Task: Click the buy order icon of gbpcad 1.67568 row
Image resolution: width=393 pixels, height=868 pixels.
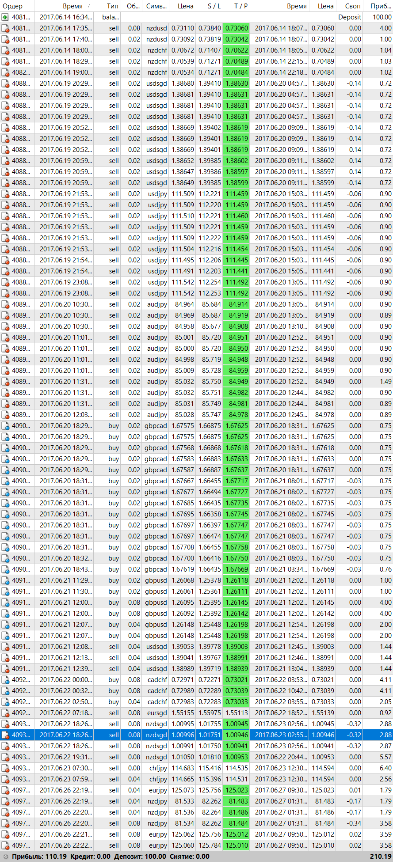Action: [5, 448]
